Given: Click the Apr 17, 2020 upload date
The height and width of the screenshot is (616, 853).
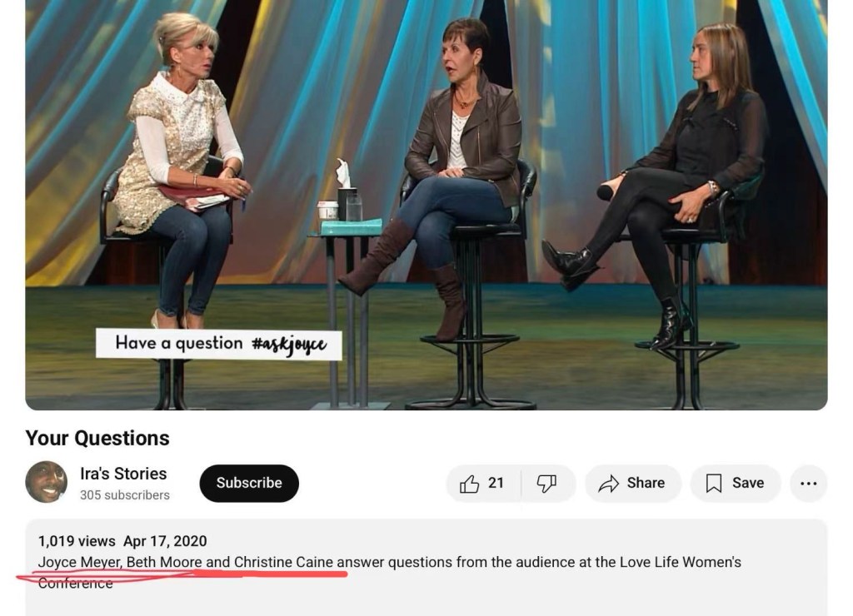Looking at the screenshot, I should [165, 542].
